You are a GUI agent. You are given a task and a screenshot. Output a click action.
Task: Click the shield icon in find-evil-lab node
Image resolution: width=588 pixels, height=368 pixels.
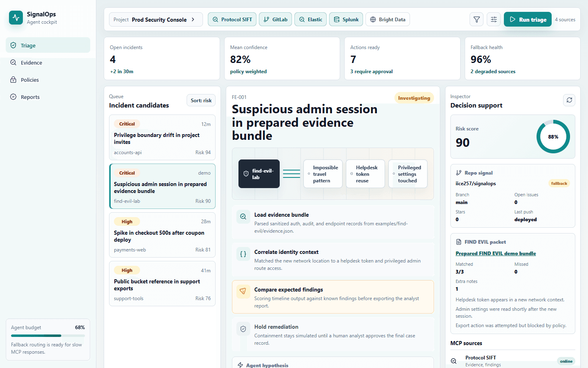tap(246, 174)
